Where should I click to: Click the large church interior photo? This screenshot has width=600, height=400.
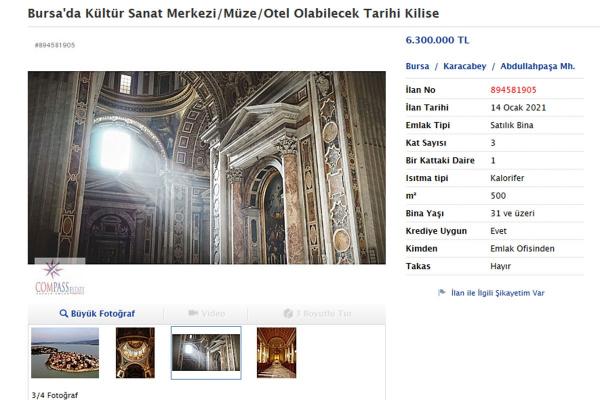click(206, 167)
